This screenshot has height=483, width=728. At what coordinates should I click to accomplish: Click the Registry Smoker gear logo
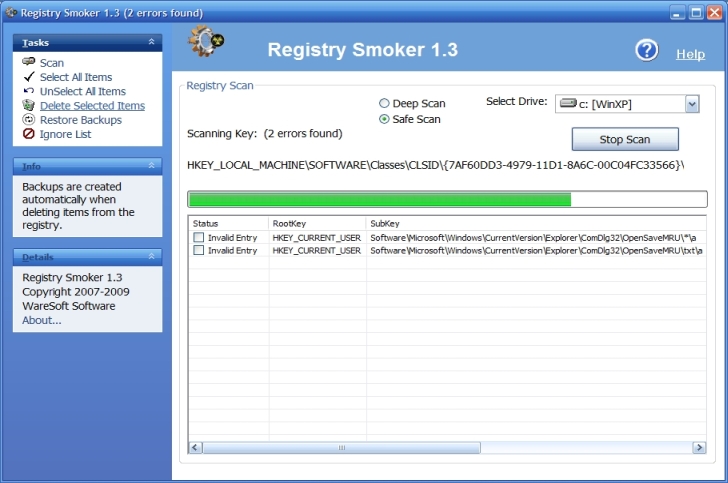(x=205, y=42)
